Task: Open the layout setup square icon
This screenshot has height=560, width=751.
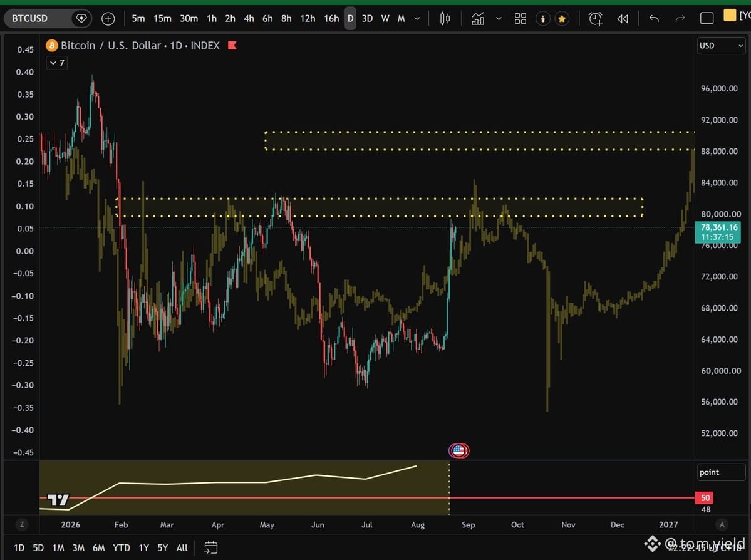Action: click(x=707, y=19)
